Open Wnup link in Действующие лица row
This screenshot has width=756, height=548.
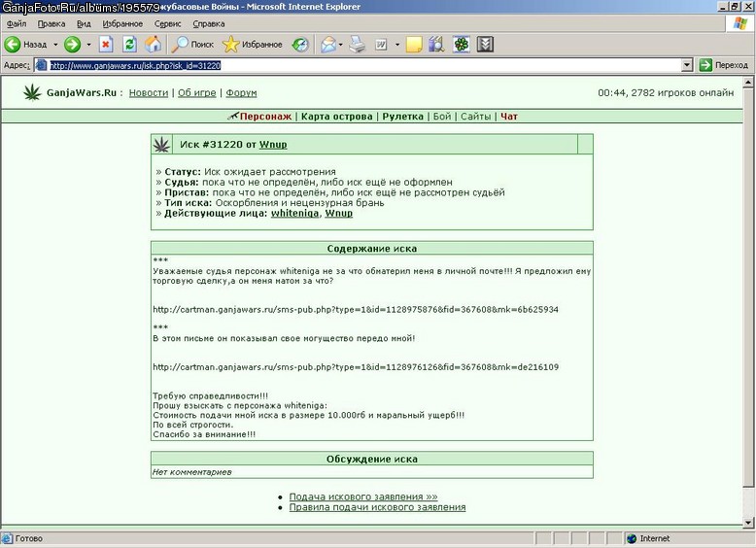(x=338, y=213)
